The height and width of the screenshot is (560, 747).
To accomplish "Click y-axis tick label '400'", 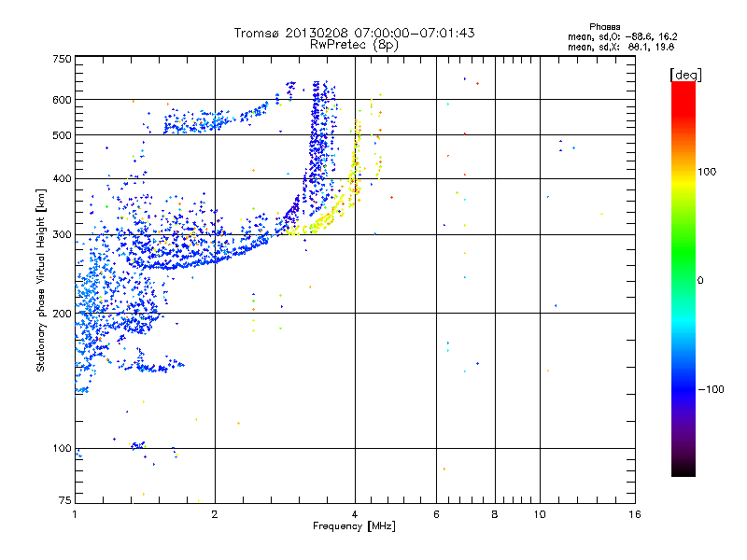I will click(62, 178).
